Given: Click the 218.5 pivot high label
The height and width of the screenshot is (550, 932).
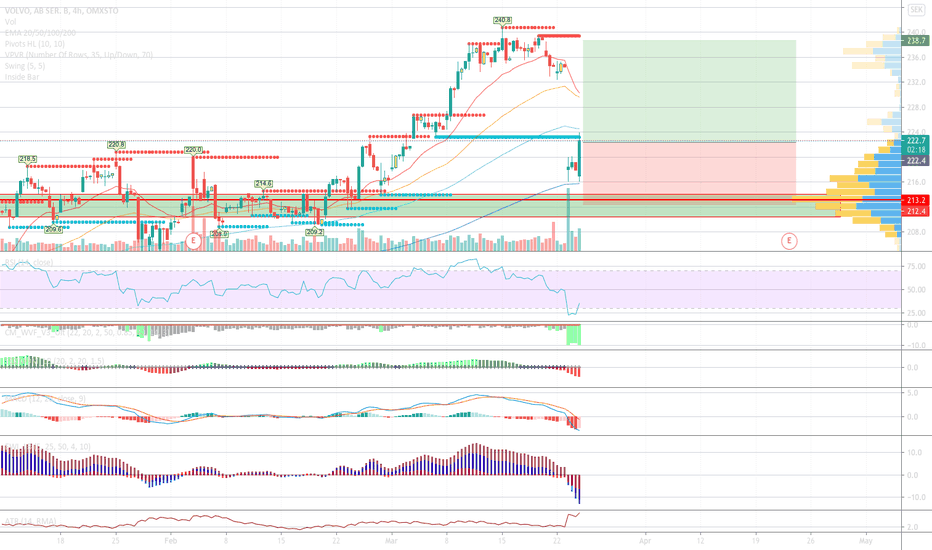Looking at the screenshot, I should click(27, 159).
